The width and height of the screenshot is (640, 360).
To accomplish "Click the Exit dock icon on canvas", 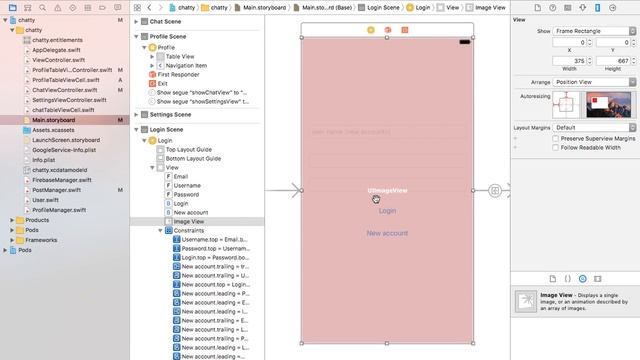I will tap(404, 30).
